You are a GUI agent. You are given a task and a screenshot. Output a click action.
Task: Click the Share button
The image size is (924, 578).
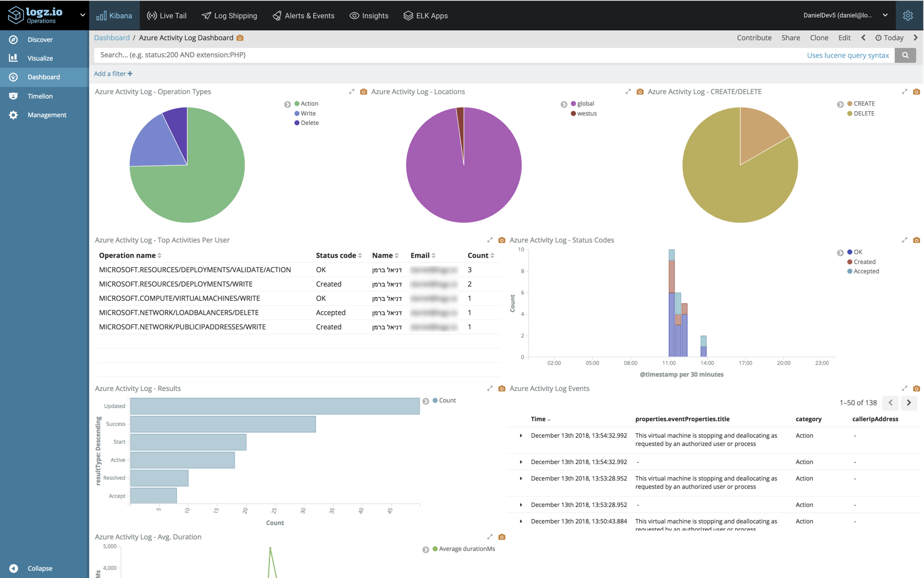790,38
